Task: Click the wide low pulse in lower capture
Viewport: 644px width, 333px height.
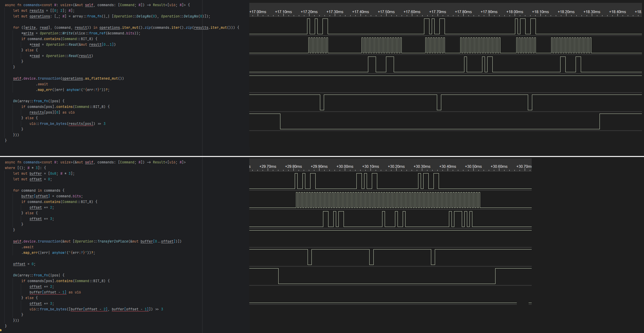Action: tap(387, 276)
